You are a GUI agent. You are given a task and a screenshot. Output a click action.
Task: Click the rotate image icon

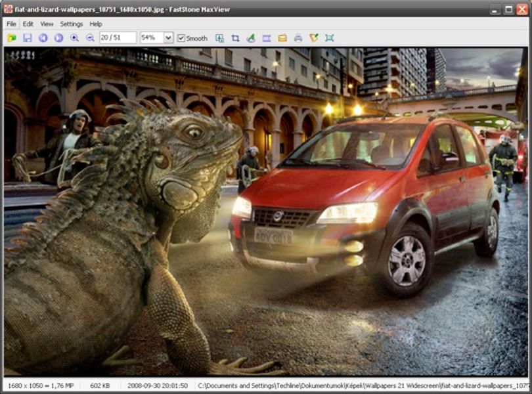coord(251,38)
